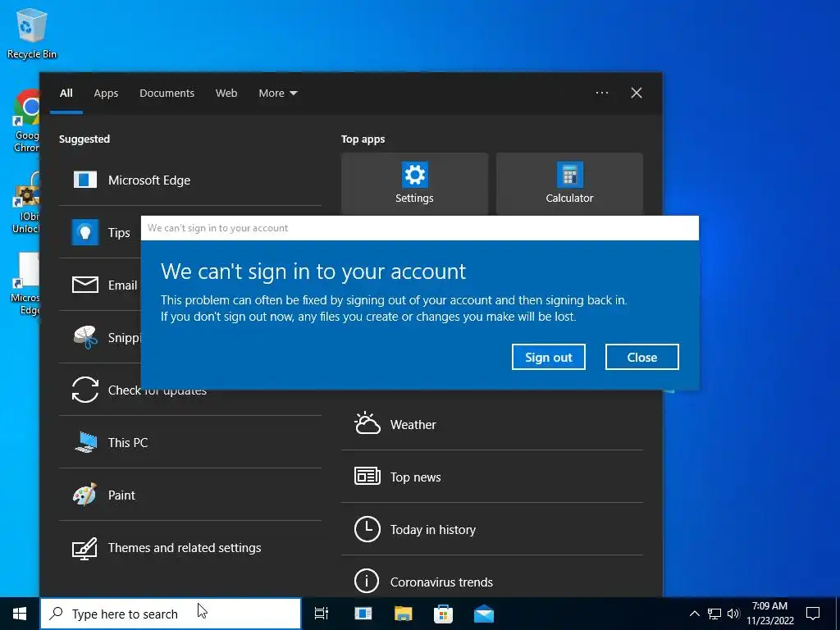Click the taskbar clock and date
This screenshot has width=840, height=630.
[x=769, y=614]
